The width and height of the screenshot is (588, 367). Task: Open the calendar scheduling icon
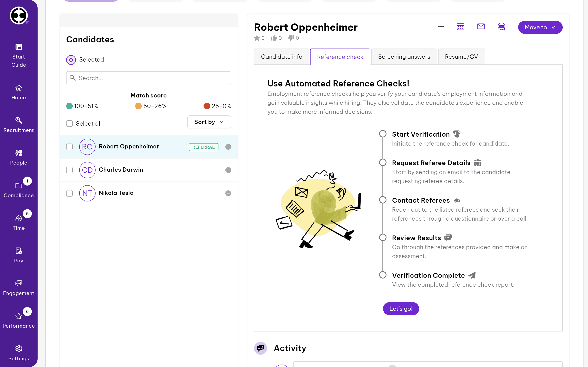click(x=460, y=27)
